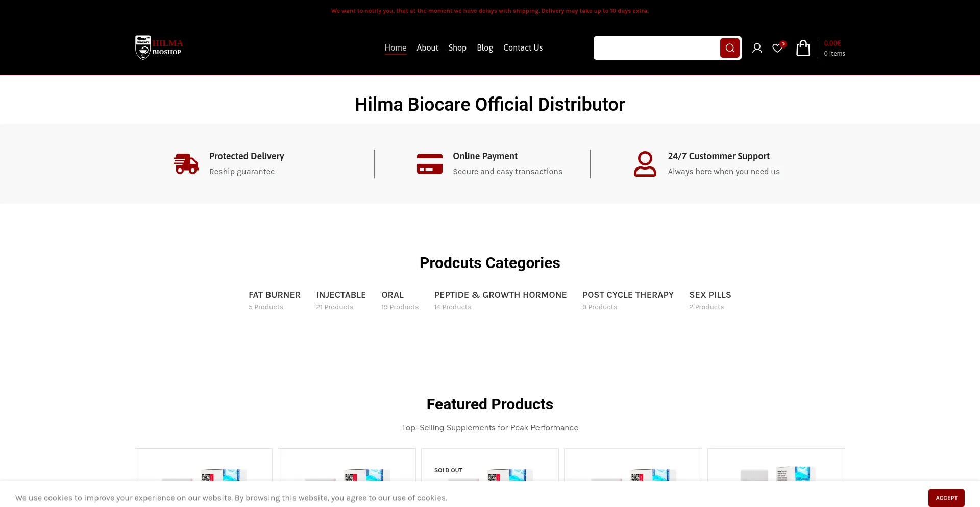980x507 pixels.
Task: Click the 'Online Payment' heading
Action: [485, 156]
